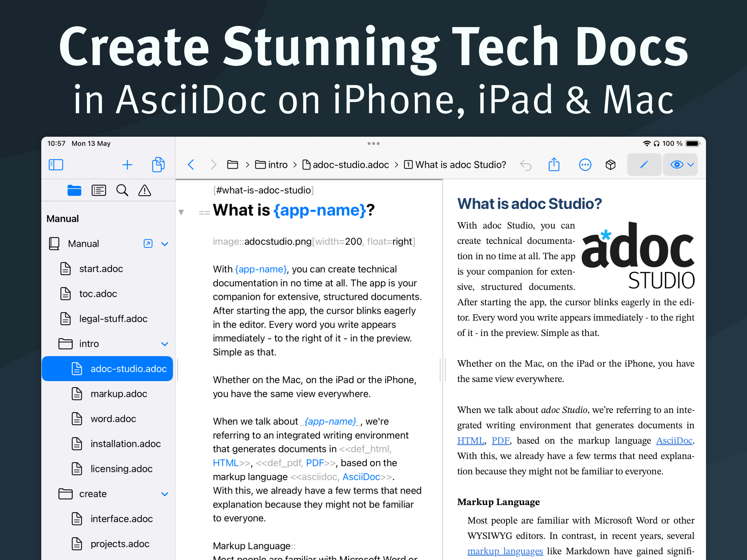Click the markup languages link in preview
Image resolution: width=747 pixels, height=560 pixels.
[x=505, y=551]
